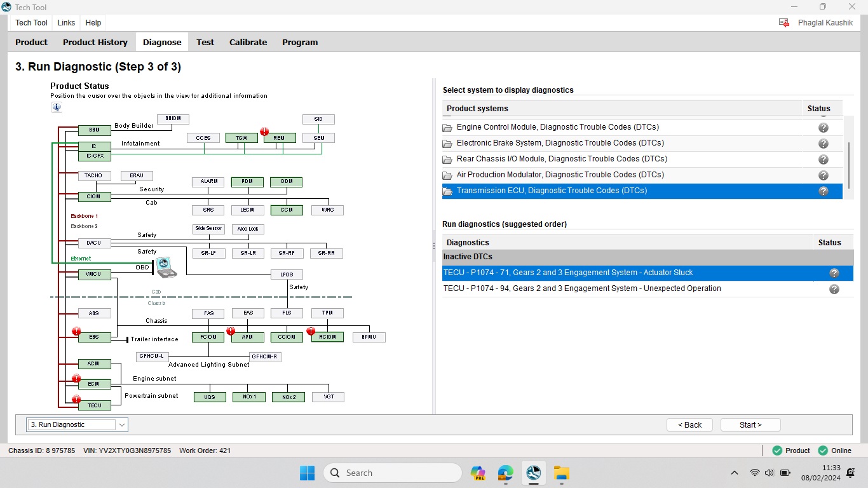The width and height of the screenshot is (868, 488).
Task: Open File Explorer from the taskbar
Action: click(x=561, y=473)
